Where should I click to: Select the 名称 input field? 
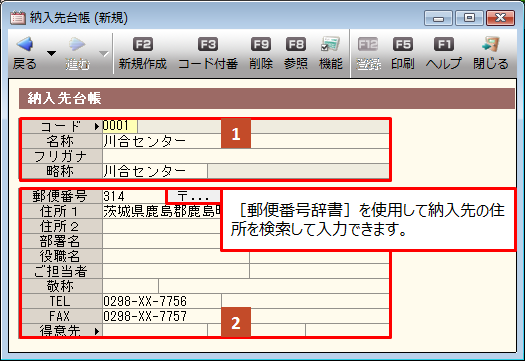(x=246, y=141)
